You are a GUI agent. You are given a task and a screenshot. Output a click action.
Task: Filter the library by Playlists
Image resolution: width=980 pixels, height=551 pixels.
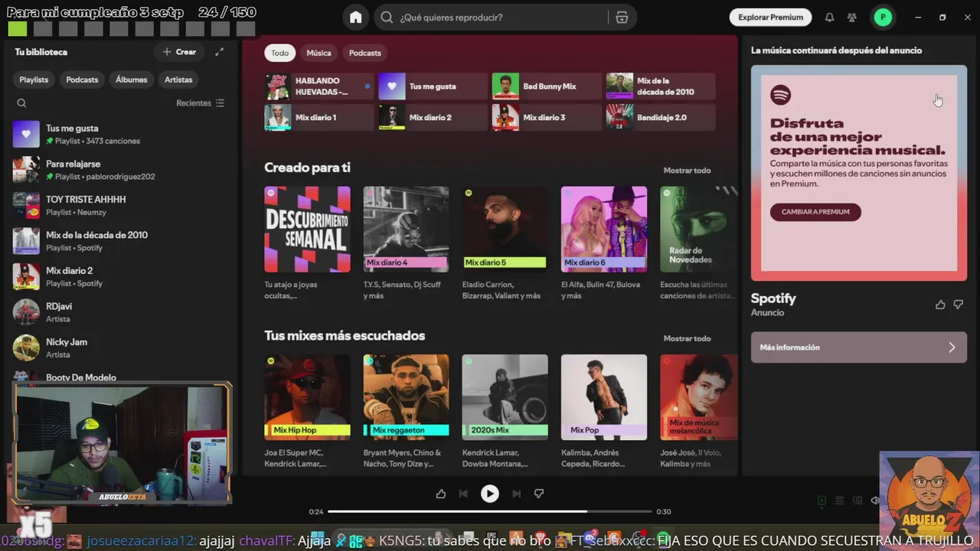tap(34, 80)
